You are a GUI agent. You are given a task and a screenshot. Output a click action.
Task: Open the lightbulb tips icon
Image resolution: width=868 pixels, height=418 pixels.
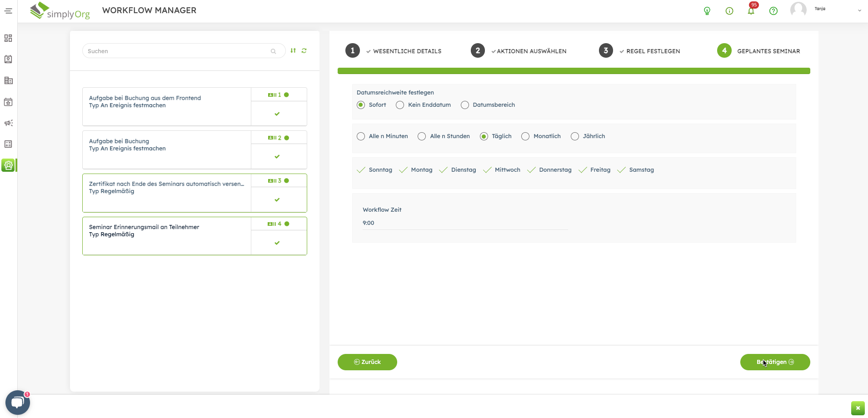tap(707, 11)
